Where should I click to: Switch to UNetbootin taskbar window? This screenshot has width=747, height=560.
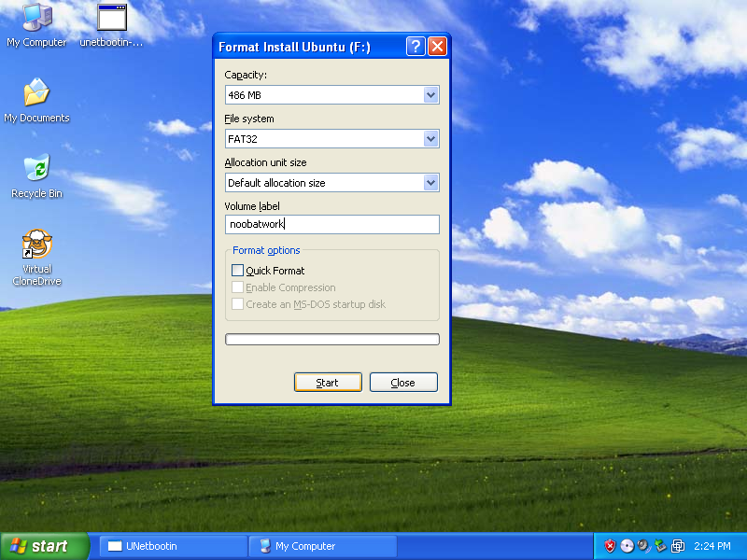click(174, 546)
